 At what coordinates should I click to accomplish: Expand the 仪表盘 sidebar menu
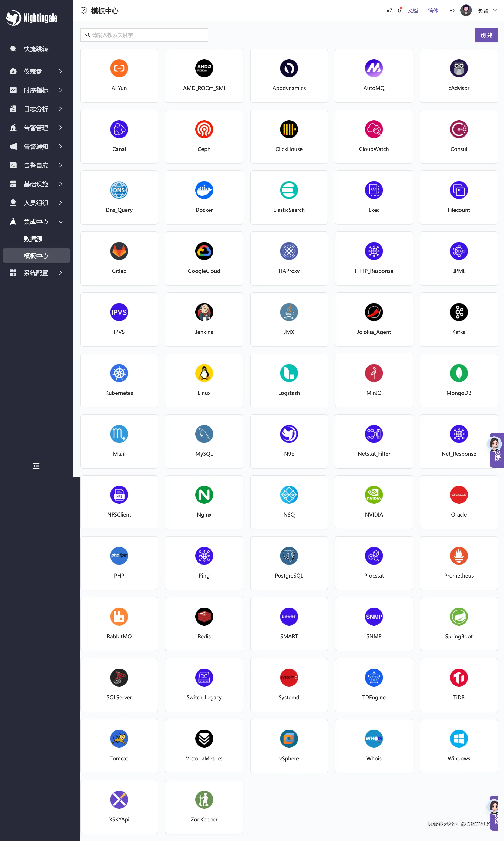point(36,71)
